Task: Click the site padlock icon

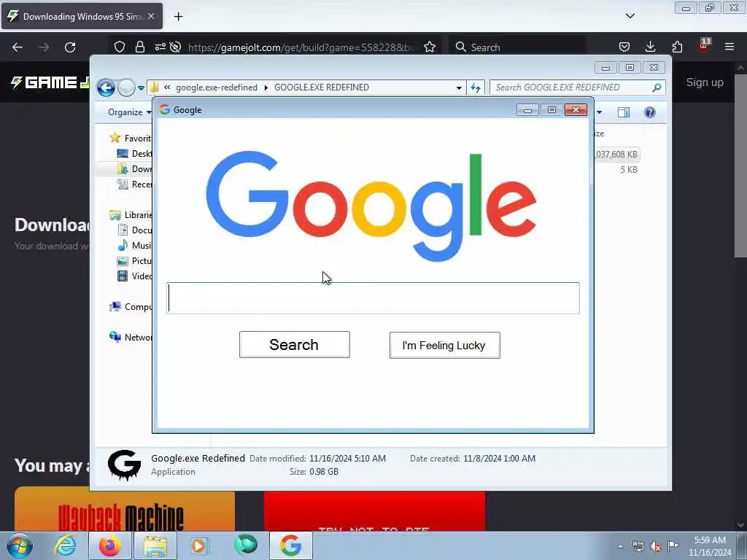Action: coord(139,47)
